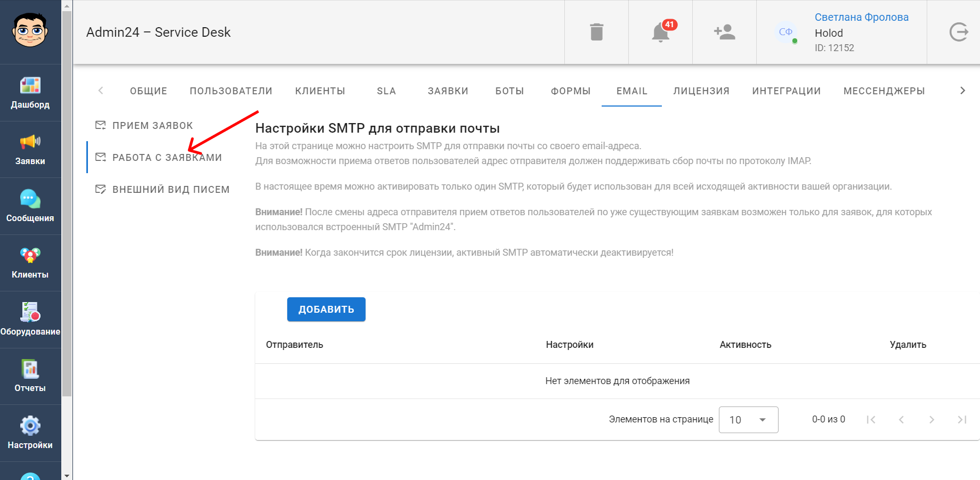The height and width of the screenshot is (480, 980).
Task: Open ПРИЕМ ЗАЯВОК email submenu
Action: (x=144, y=125)
